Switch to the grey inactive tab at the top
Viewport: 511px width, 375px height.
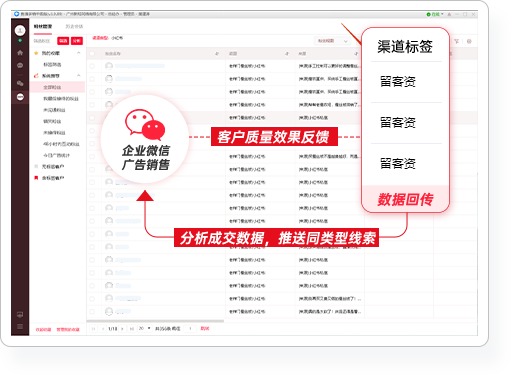coord(74,26)
